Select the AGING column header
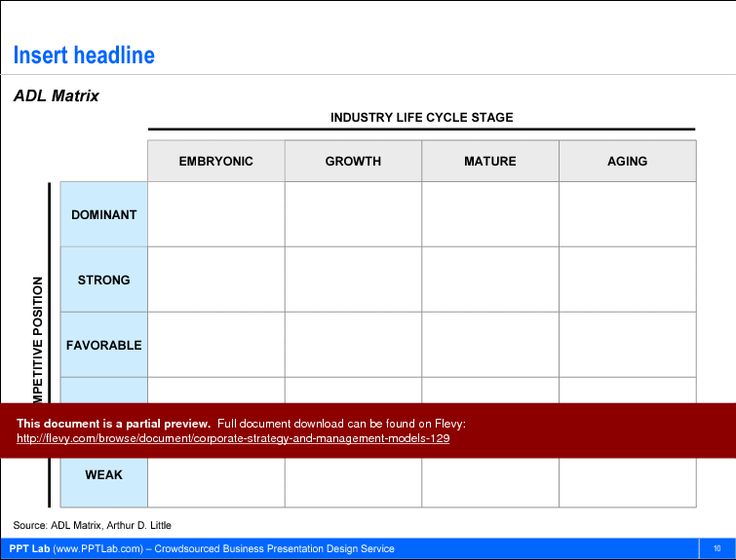 click(x=628, y=161)
